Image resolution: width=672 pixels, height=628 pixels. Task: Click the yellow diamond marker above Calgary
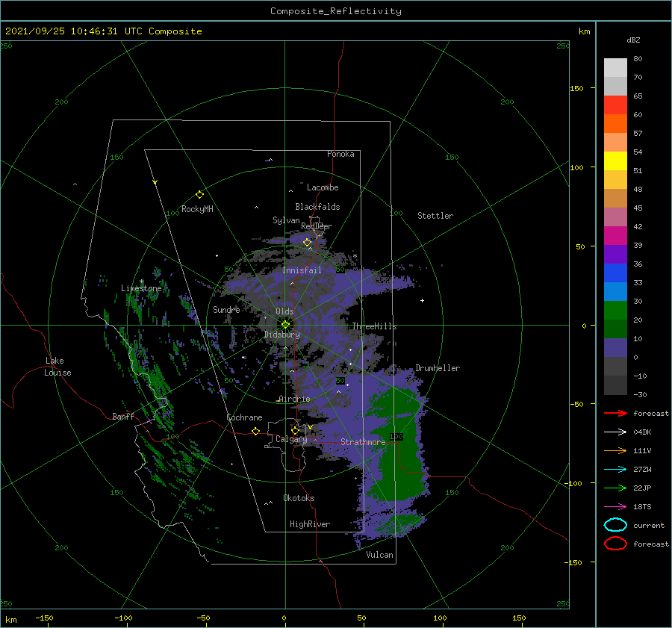click(295, 430)
